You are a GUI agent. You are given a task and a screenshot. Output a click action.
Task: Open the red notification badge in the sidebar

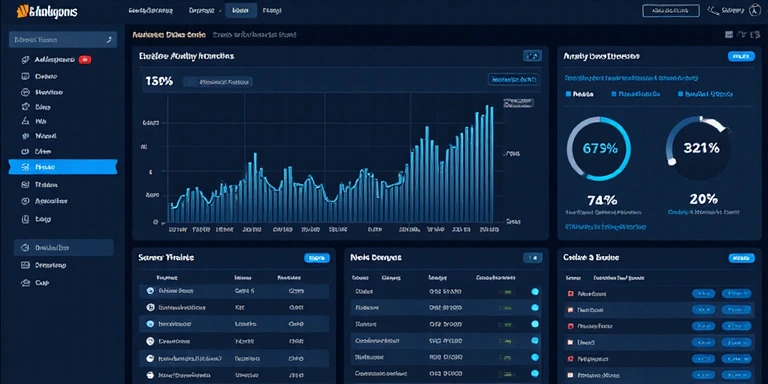click(85, 60)
